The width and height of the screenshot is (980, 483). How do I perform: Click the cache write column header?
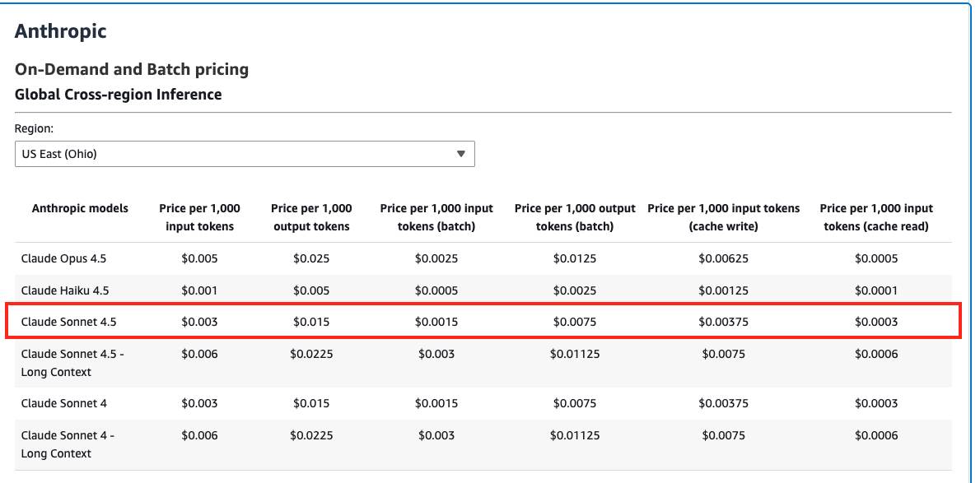723,217
